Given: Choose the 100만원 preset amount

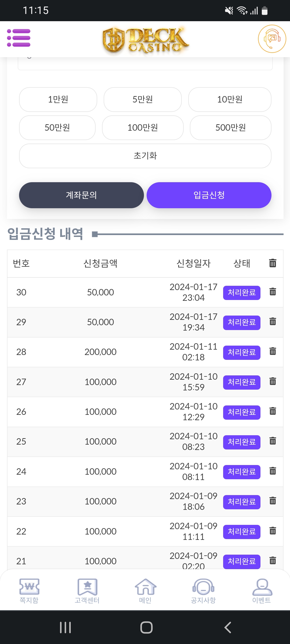Looking at the screenshot, I should click(x=143, y=127).
